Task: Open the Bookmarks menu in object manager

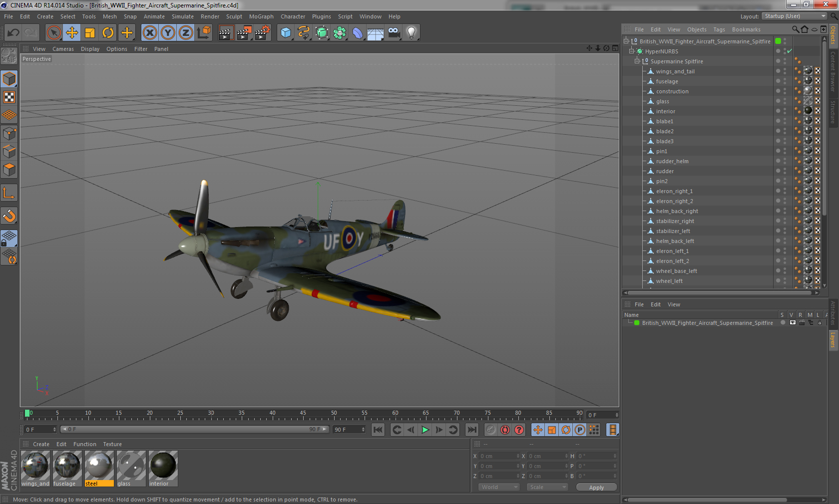Action: (x=746, y=29)
